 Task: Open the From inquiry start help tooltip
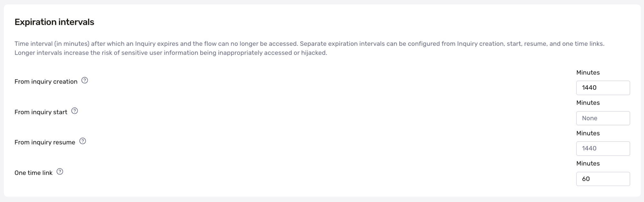pyautogui.click(x=75, y=111)
